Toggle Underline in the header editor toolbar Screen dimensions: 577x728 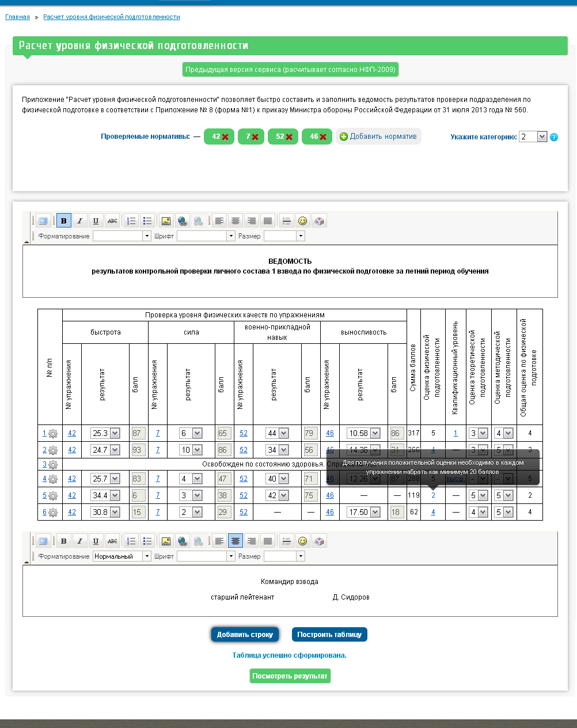(96, 221)
